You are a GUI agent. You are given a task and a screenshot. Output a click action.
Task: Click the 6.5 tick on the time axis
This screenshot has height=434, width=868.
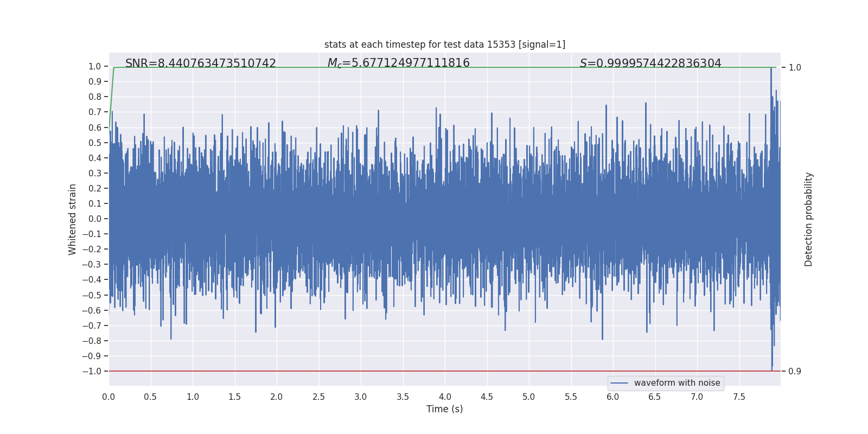655,397
